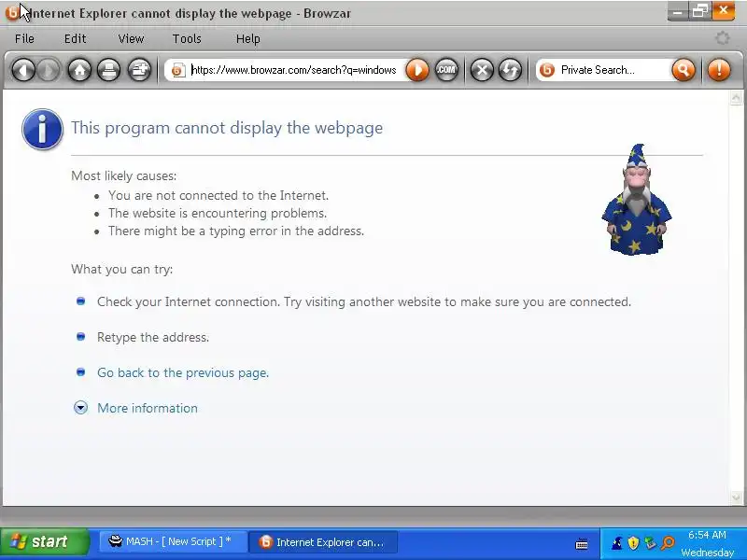Screen dimensions: 747x560
Task: Open the Tools menu
Action: 187,38
